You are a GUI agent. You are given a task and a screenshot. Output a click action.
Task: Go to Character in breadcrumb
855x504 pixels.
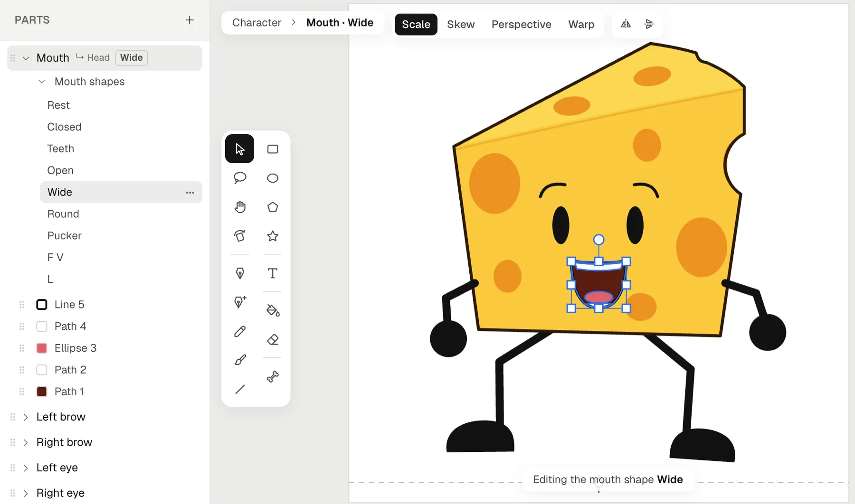[256, 23]
